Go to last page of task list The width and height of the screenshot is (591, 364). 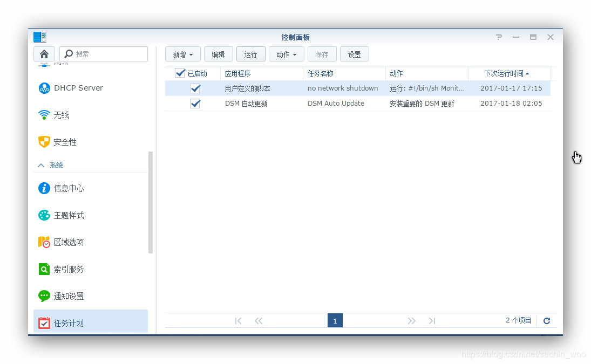(x=432, y=321)
